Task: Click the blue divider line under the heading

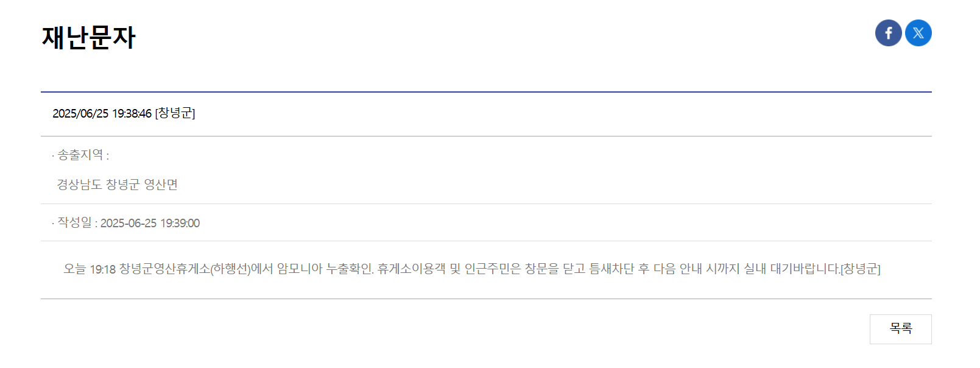Action: 486,92
